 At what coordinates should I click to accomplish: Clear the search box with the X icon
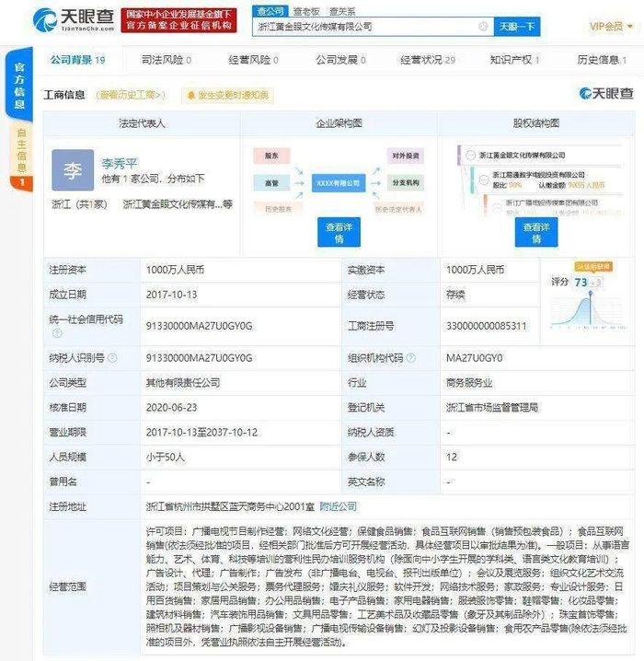(x=483, y=27)
